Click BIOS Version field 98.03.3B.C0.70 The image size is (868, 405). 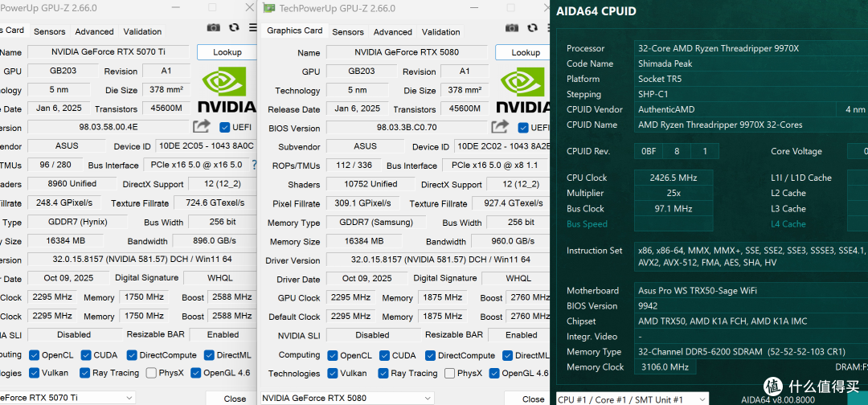point(407,128)
